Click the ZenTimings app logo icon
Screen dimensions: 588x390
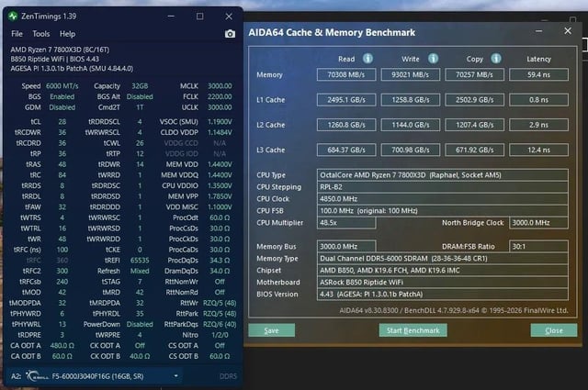coord(13,17)
